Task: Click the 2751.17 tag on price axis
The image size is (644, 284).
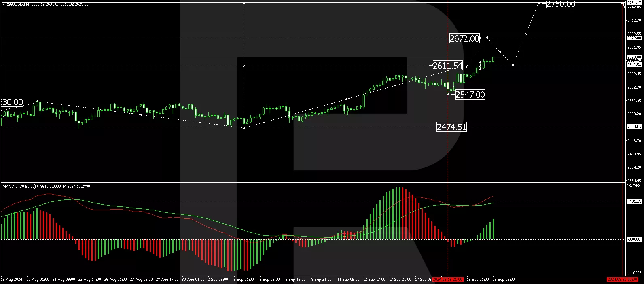Action: [634, 3]
